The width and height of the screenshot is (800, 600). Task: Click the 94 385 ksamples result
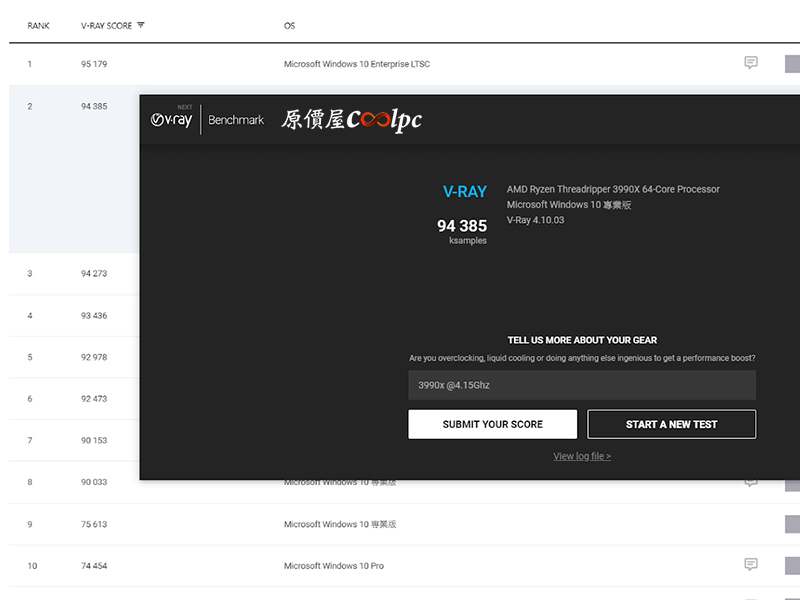tap(462, 231)
